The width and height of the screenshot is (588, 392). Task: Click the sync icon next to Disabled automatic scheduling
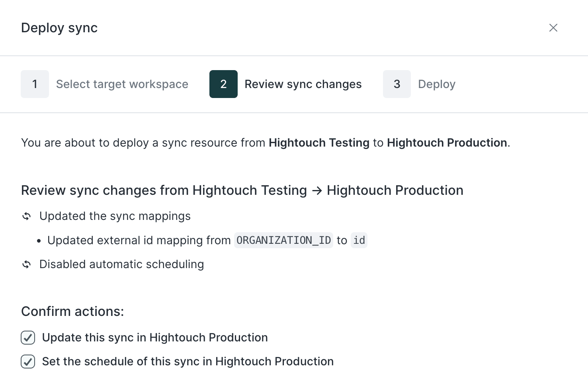(26, 264)
